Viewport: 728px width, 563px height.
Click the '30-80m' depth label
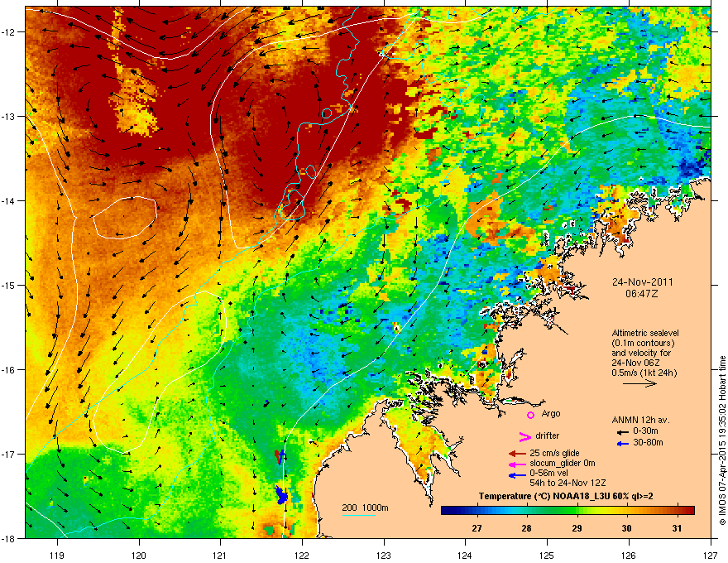pyautogui.click(x=648, y=443)
